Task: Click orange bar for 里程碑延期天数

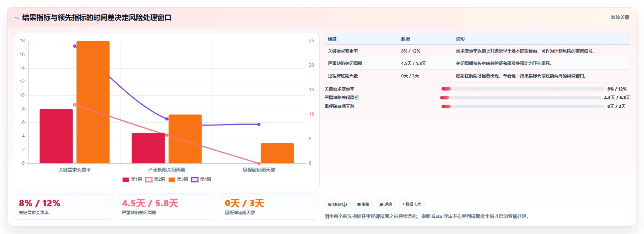Action: (277, 153)
